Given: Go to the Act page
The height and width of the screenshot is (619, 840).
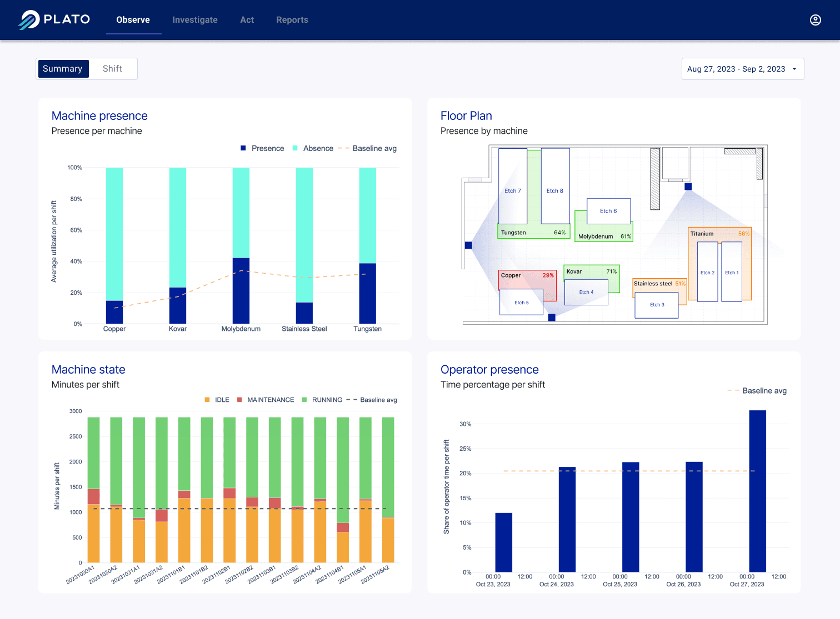Looking at the screenshot, I should click(x=247, y=19).
